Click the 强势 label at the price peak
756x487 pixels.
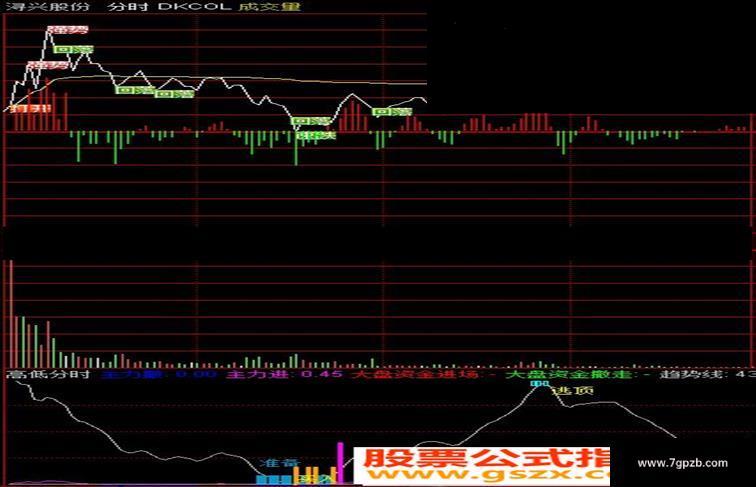point(68,30)
